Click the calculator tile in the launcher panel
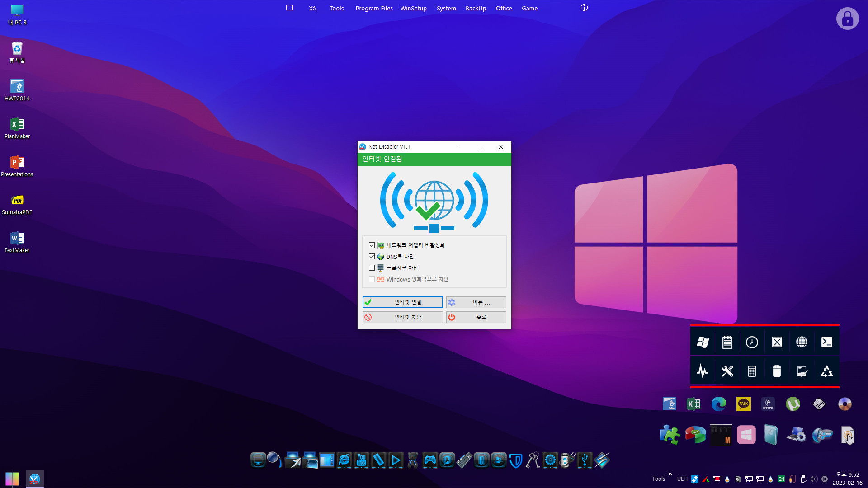 [752, 371]
